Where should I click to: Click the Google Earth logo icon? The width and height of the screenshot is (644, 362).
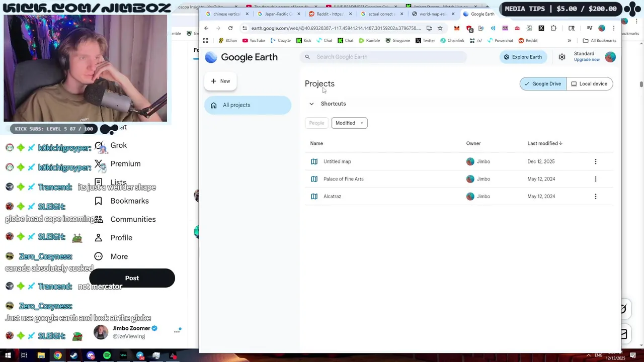pos(211,57)
